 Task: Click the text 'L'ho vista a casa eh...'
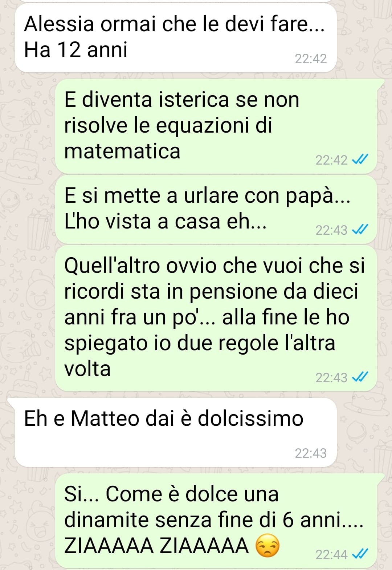[166, 221]
